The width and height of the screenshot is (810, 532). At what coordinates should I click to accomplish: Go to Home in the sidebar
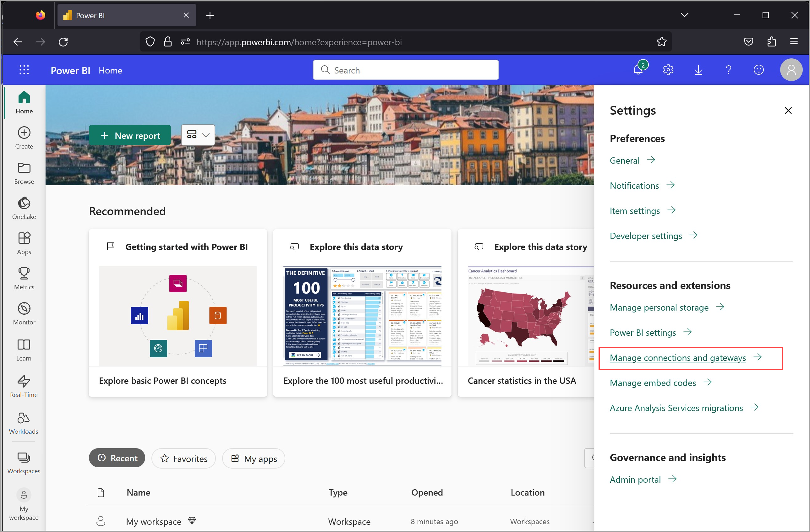(24, 102)
